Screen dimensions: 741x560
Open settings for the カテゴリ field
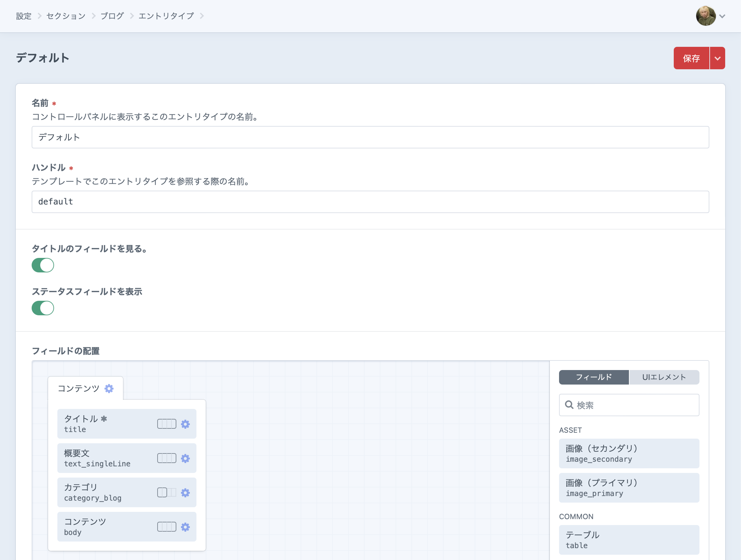(185, 493)
